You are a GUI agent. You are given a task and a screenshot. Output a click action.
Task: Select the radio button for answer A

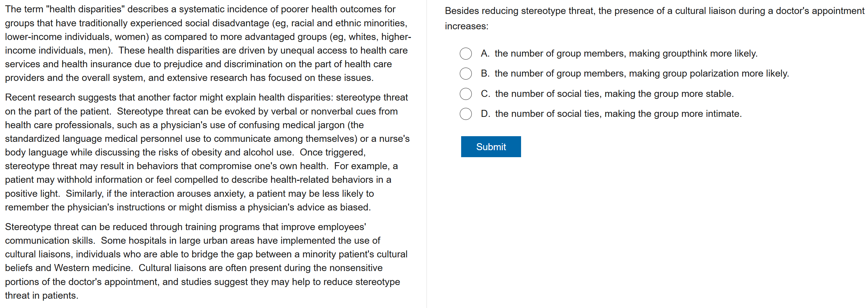[x=465, y=54]
